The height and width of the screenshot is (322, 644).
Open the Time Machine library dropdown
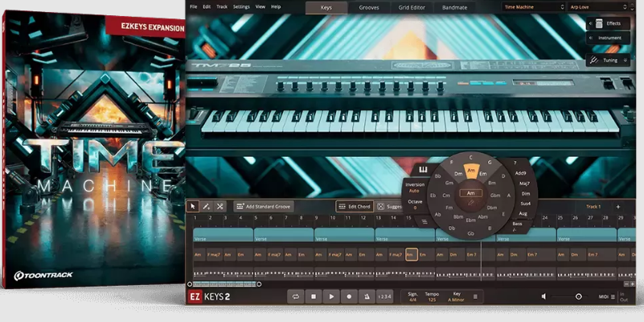(534, 7)
